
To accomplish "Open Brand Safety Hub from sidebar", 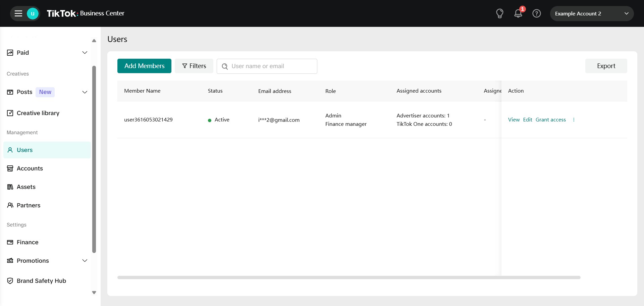I will (x=41, y=281).
